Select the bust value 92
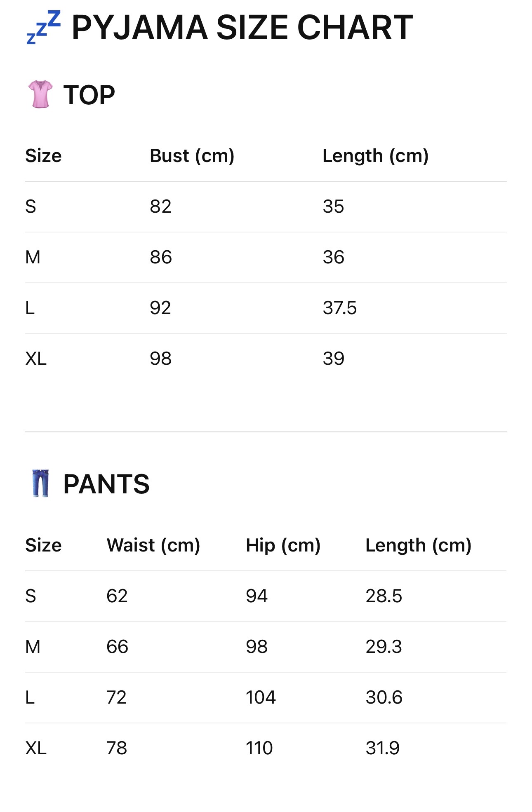 (160, 308)
